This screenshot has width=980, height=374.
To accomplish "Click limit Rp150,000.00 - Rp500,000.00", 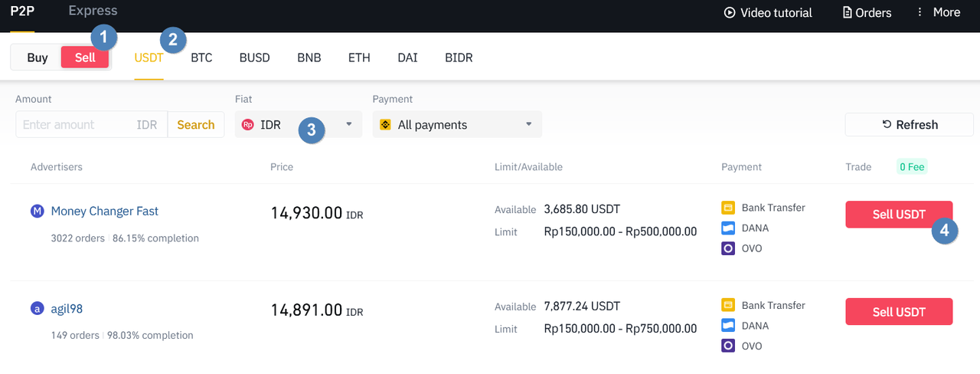I will tap(620, 231).
